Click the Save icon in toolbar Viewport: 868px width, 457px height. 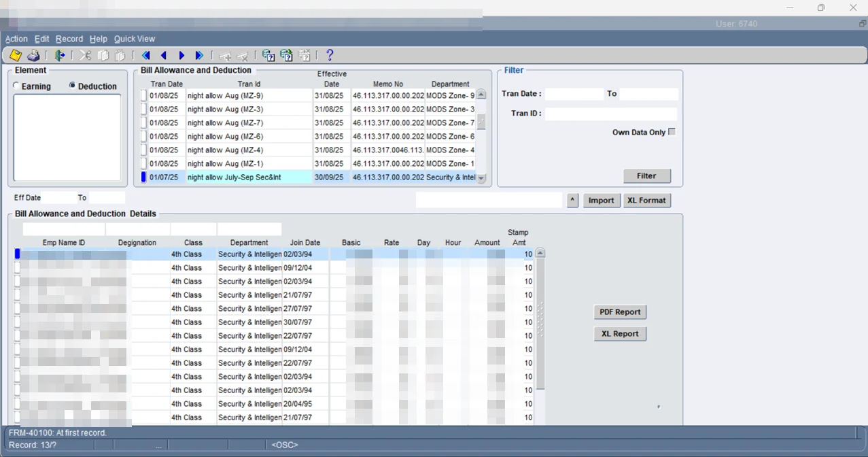15,56
